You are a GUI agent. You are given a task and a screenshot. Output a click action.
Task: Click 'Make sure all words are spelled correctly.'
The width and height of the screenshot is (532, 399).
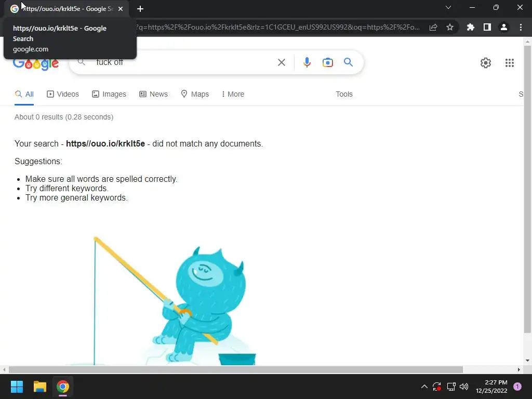[101, 179]
